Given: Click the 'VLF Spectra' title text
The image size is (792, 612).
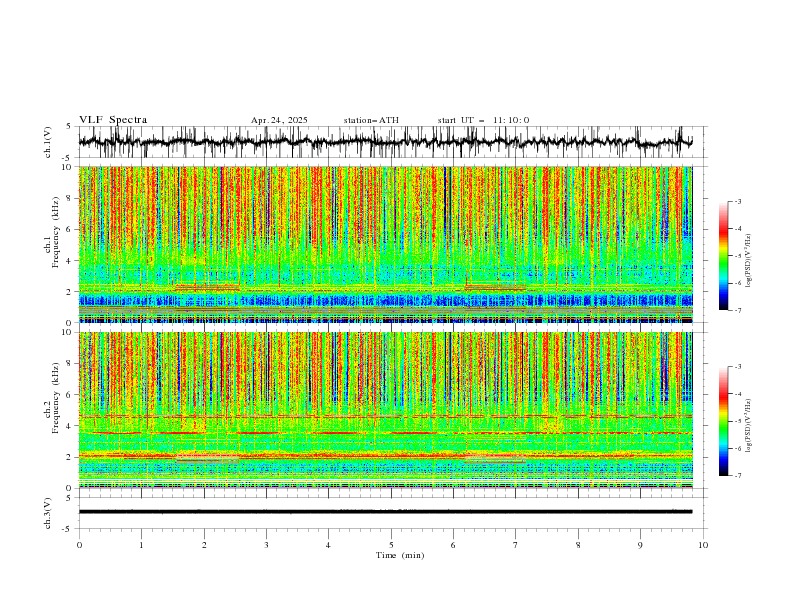Looking at the screenshot, I should click(113, 120).
